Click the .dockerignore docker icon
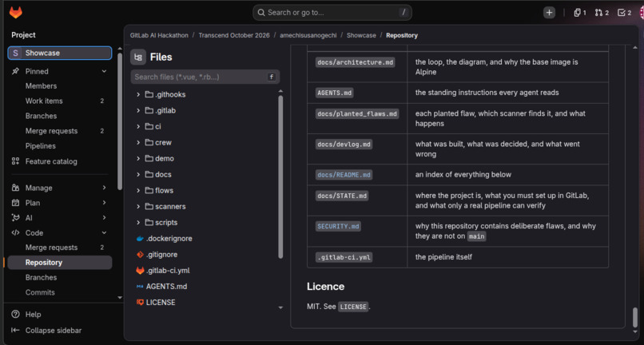This screenshot has height=345, width=644. [x=140, y=239]
